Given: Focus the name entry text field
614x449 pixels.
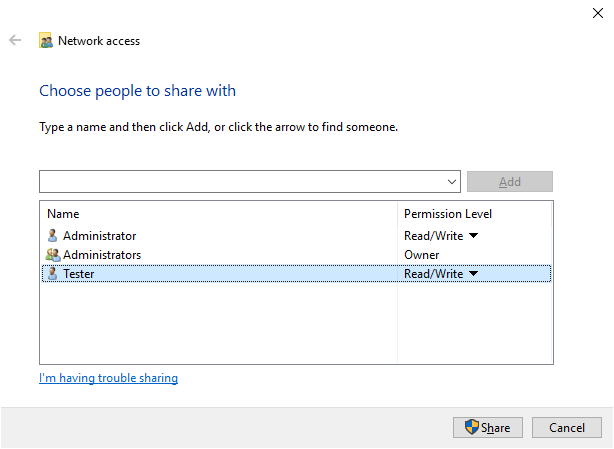Looking at the screenshot, I should click(x=240, y=182).
